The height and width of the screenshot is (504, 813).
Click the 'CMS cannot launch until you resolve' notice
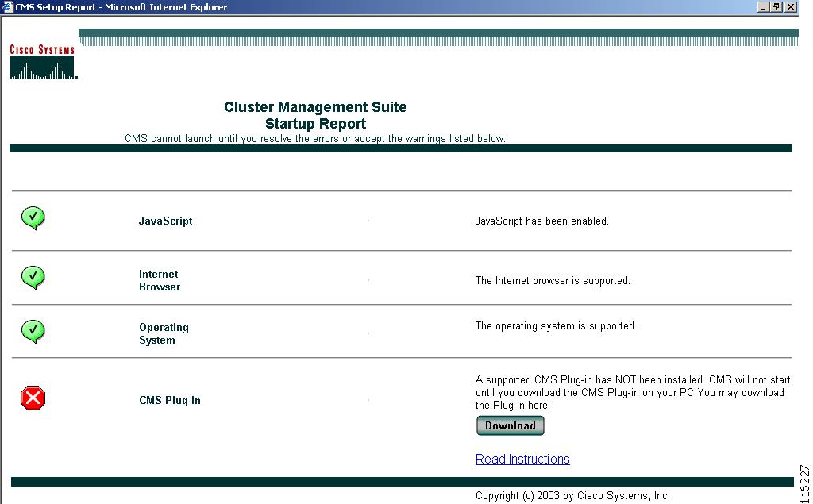tap(315, 138)
